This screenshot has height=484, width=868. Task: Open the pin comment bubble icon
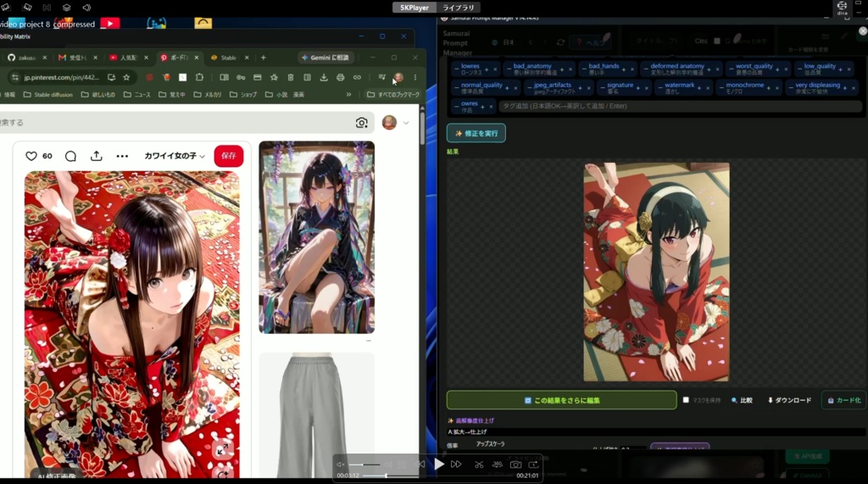tap(70, 156)
